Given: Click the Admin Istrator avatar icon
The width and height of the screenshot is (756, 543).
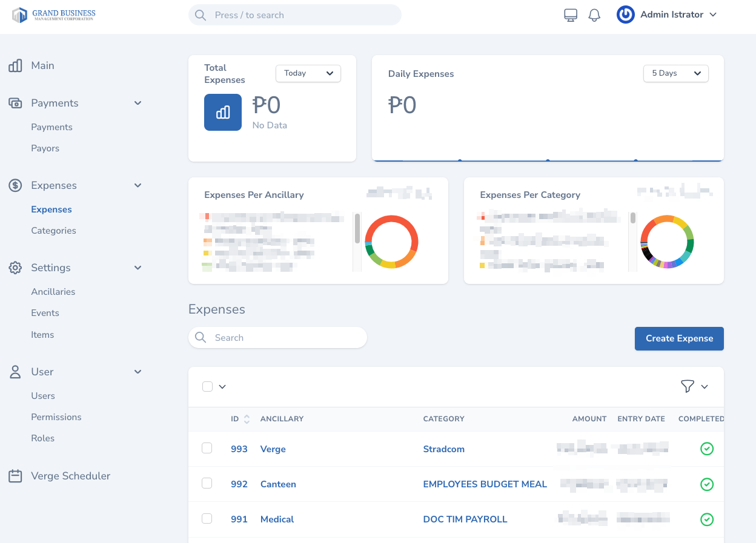Looking at the screenshot, I should tap(625, 15).
